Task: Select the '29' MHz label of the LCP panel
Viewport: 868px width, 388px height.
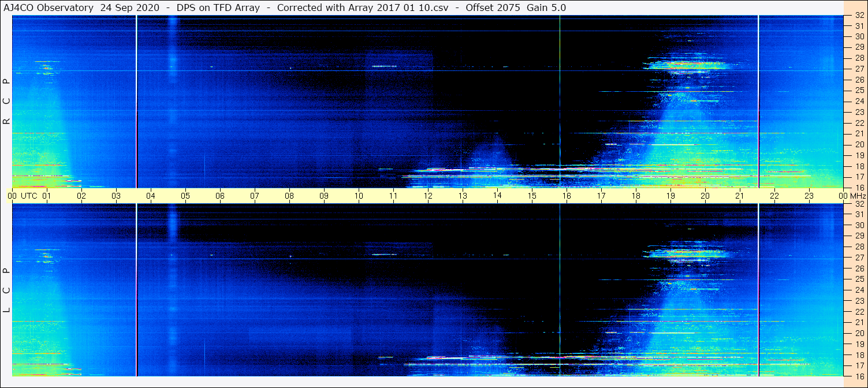Action: point(859,236)
